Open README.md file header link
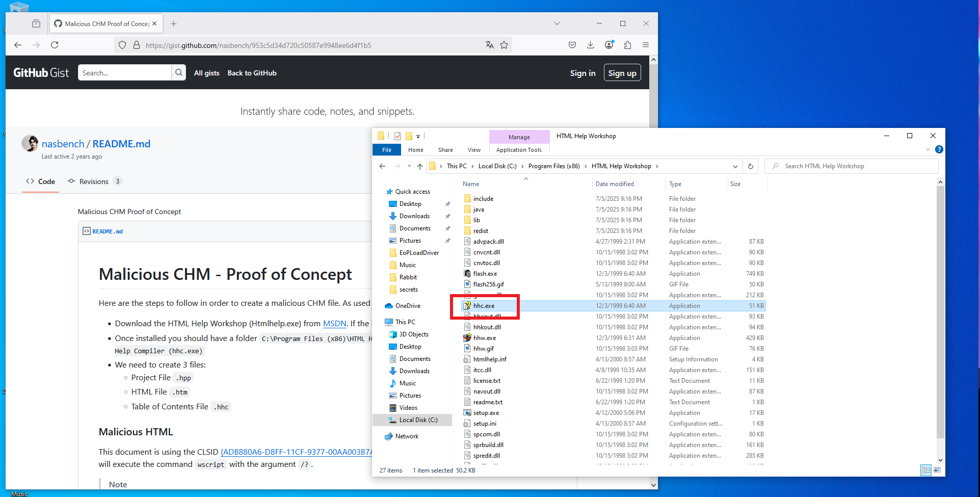This screenshot has height=497, width=980. coord(108,231)
